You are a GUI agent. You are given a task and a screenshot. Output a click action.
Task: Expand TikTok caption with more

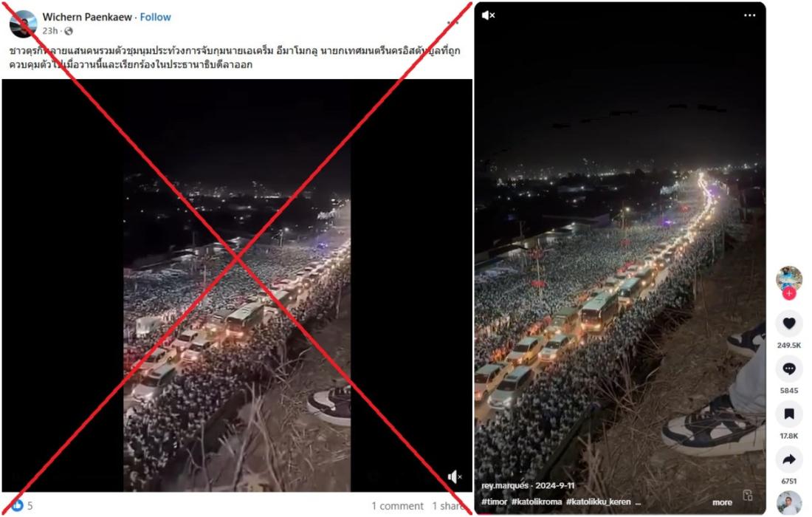722,502
